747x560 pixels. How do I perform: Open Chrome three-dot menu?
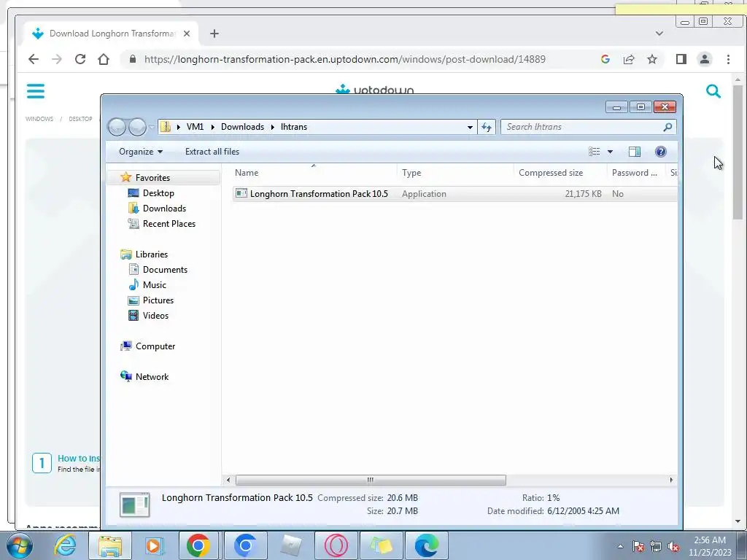(728, 59)
